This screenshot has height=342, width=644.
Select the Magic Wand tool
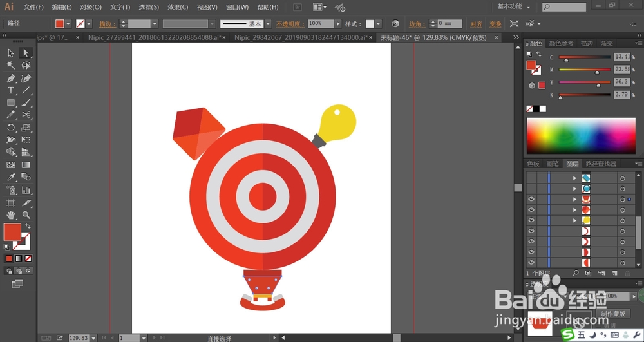click(x=11, y=65)
